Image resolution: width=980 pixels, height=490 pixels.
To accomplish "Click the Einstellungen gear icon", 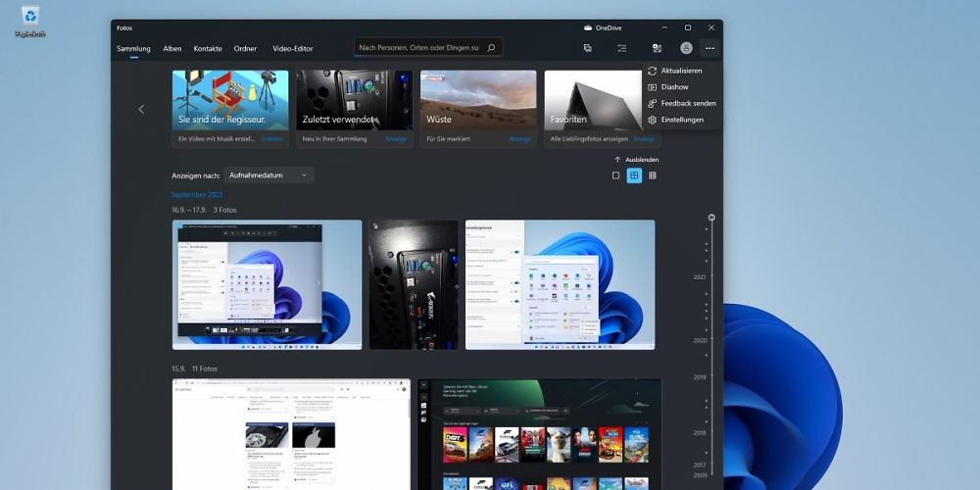I will coord(653,120).
